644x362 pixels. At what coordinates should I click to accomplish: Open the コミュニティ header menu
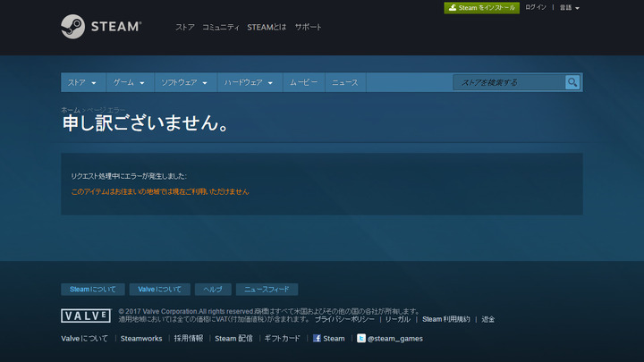[221, 27]
